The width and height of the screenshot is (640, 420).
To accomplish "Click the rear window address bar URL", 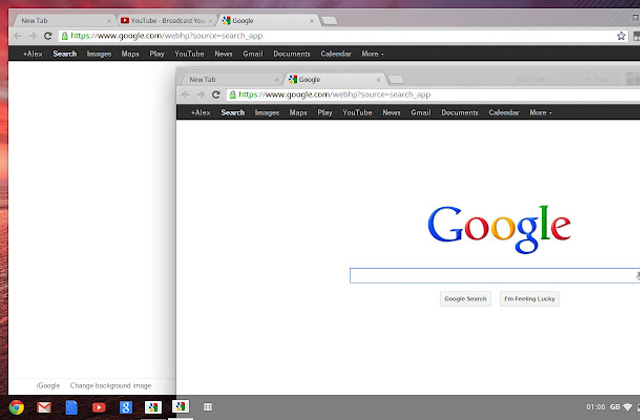I will [167, 36].
